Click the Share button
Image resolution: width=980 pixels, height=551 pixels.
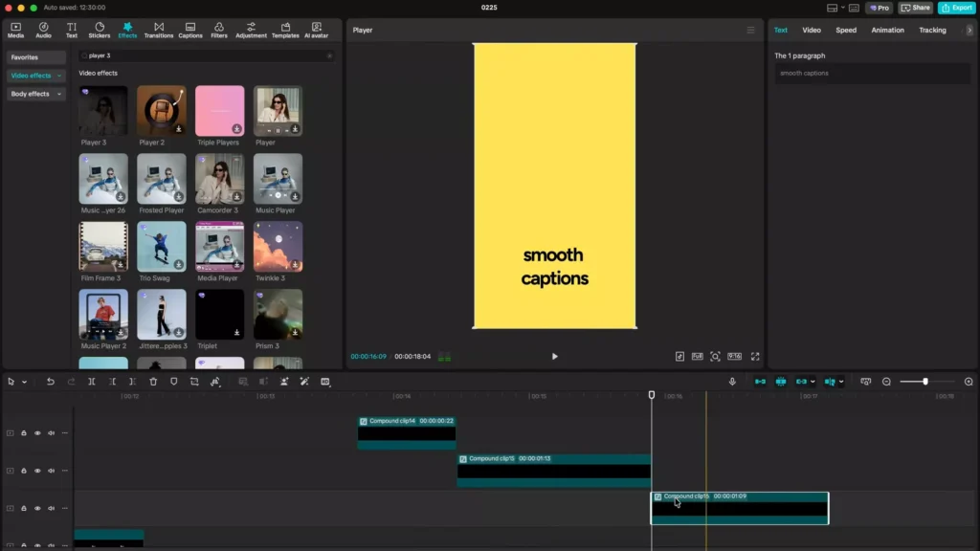(x=915, y=7)
